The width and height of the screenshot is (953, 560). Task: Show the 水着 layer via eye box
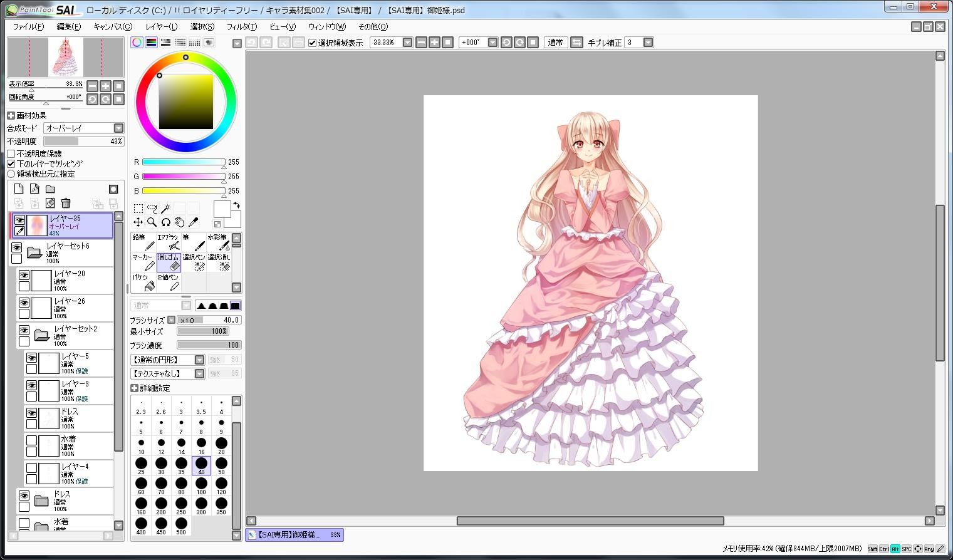31,440
